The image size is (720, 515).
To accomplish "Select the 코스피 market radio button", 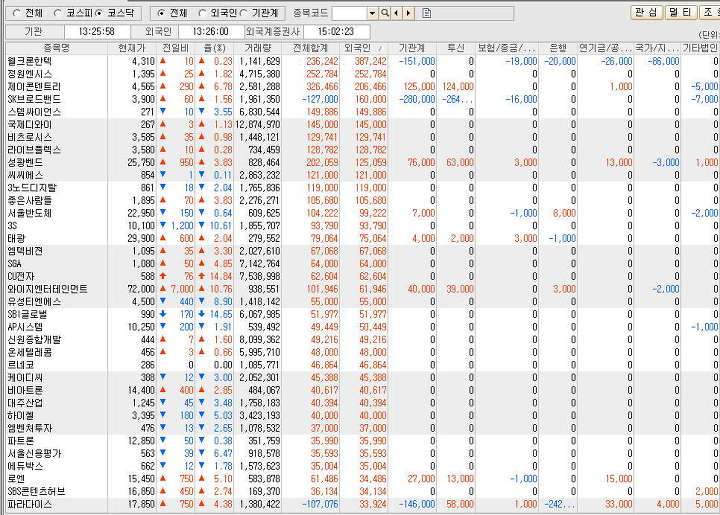I will [57, 13].
